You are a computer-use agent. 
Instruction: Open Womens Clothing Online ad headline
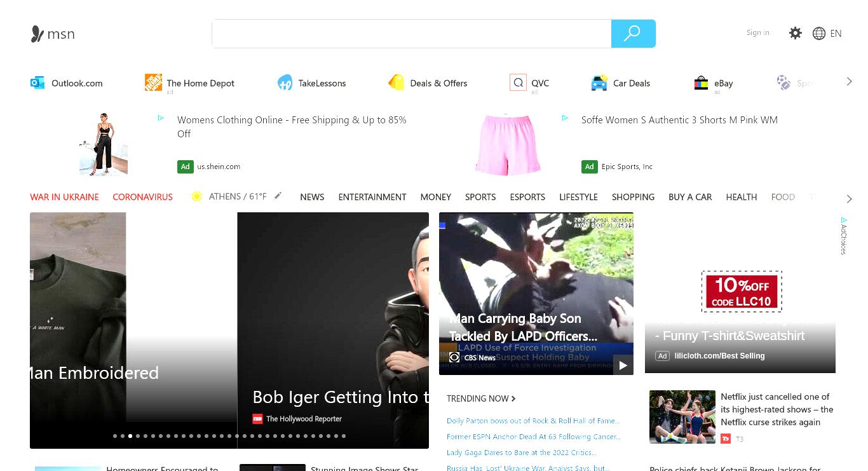click(292, 126)
